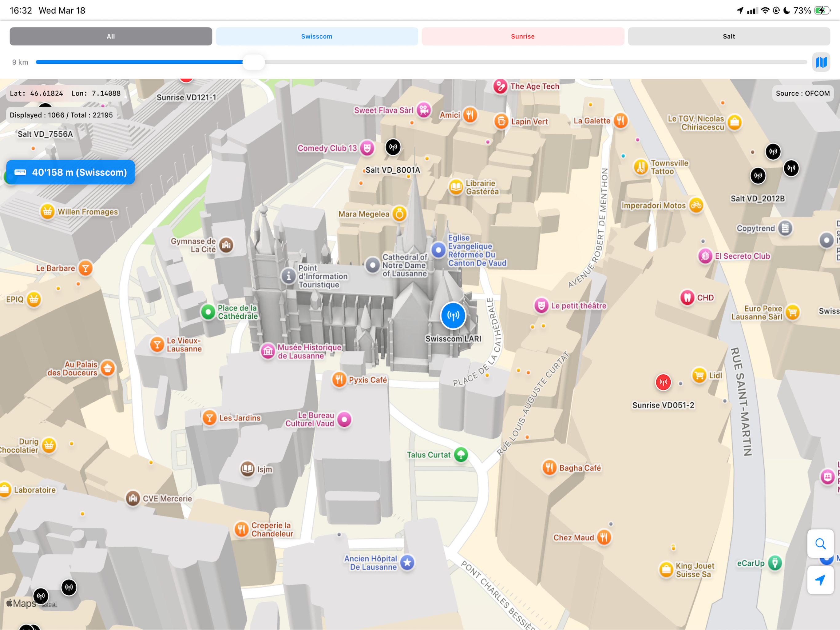The height and width of the screenshot is (630, 840).
Task: Tap the Isjm library book icon
Action: (x=248, y=469)
